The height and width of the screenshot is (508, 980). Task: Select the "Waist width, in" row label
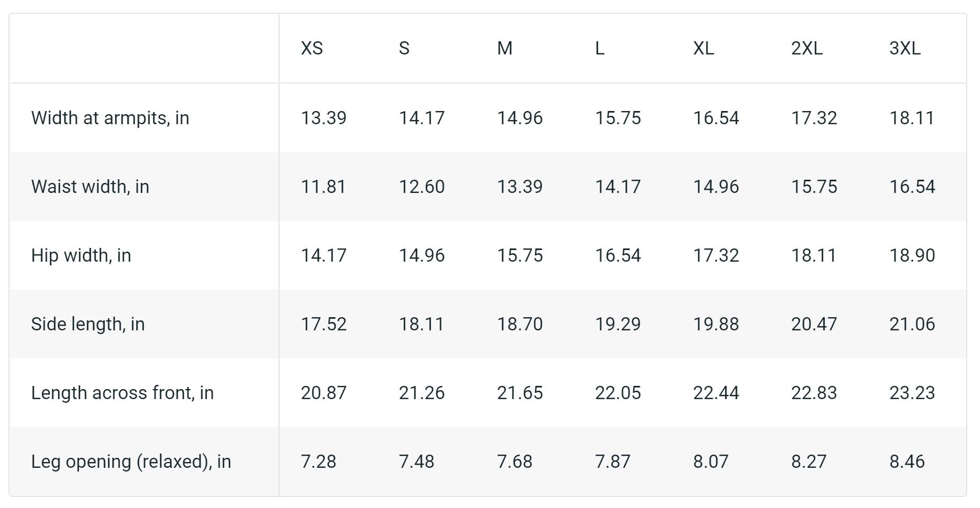(90, 187)
